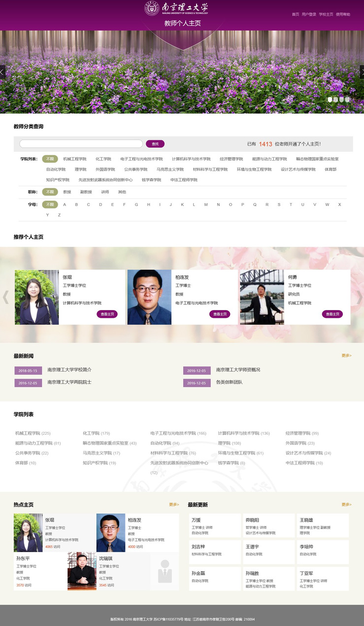
Task: Click 查看主页 button on 柏连发's card
Action: pos(220,314)
